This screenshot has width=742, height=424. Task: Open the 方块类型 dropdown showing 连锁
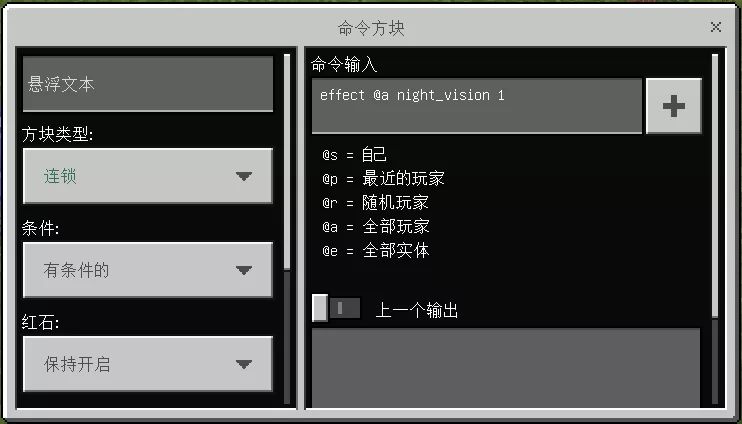click(x=148, y=176)
